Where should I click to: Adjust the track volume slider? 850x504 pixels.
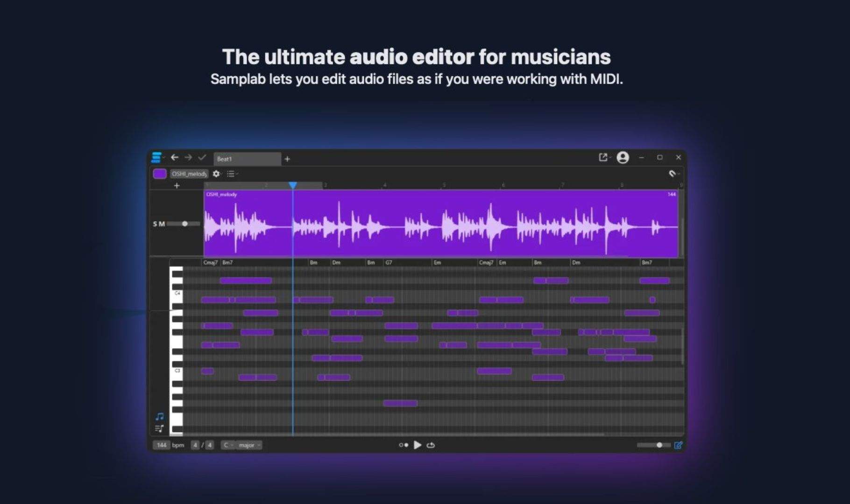point(184,224)
